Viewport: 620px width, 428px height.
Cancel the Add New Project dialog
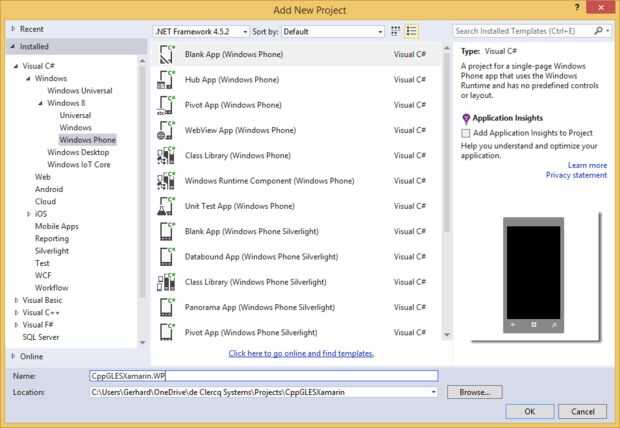point(582,411)
